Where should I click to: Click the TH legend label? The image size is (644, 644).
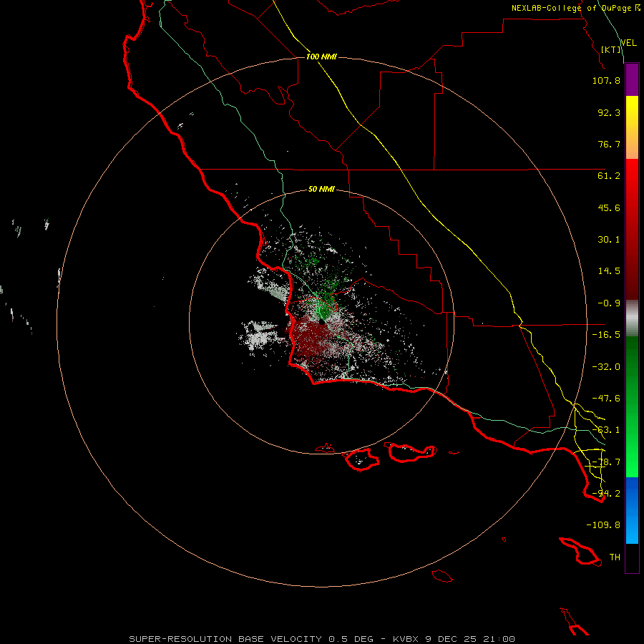615,557
